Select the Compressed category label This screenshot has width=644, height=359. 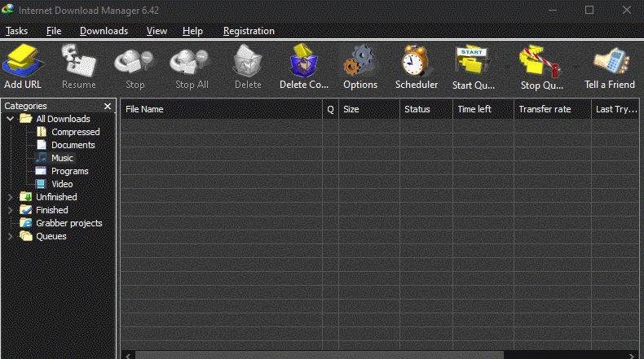click(76, 132)
